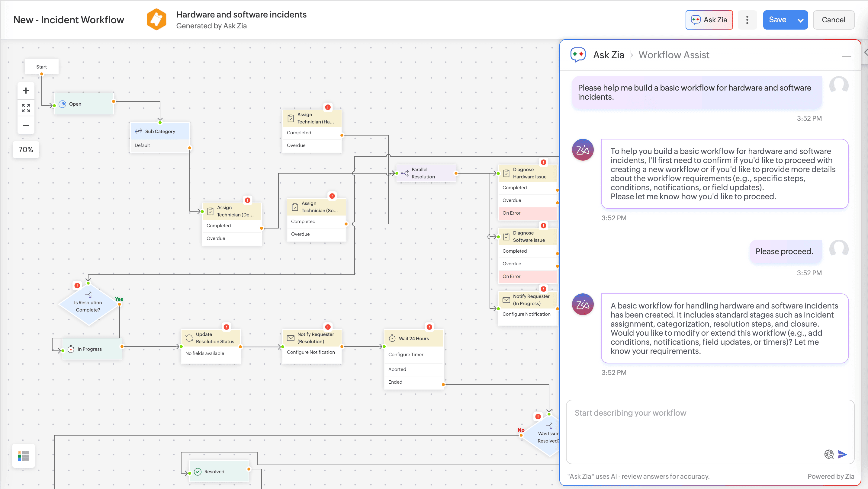Screen dimensions: 868x489
Task: Click error badge on Diagnose Software Issue node
Action: pos(544,226)
